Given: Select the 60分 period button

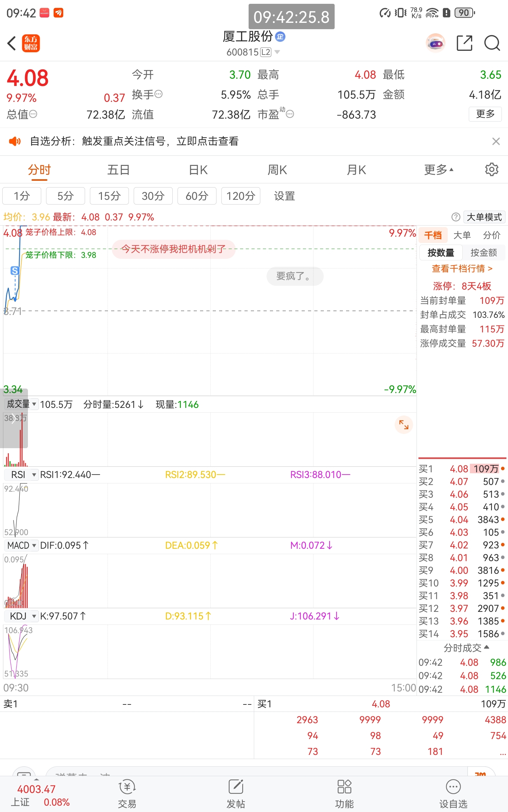Looking at the screenshot, I should [197, 196].
